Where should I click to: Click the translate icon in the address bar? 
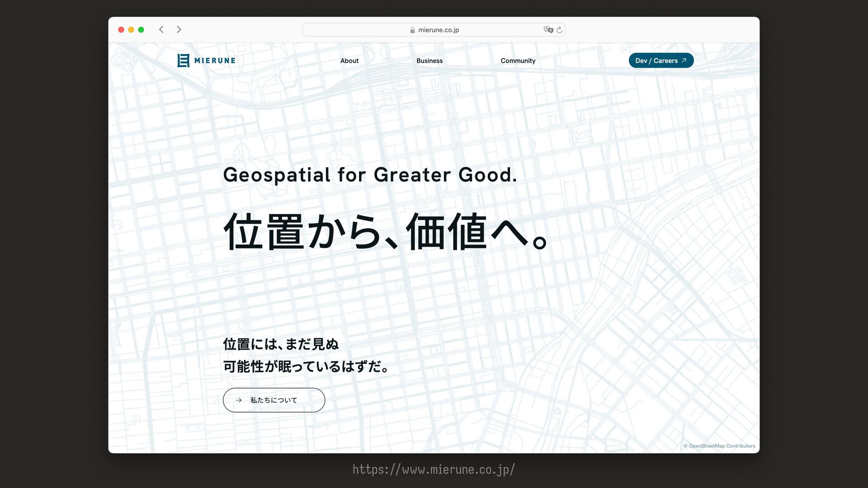[x=548, y=30]
